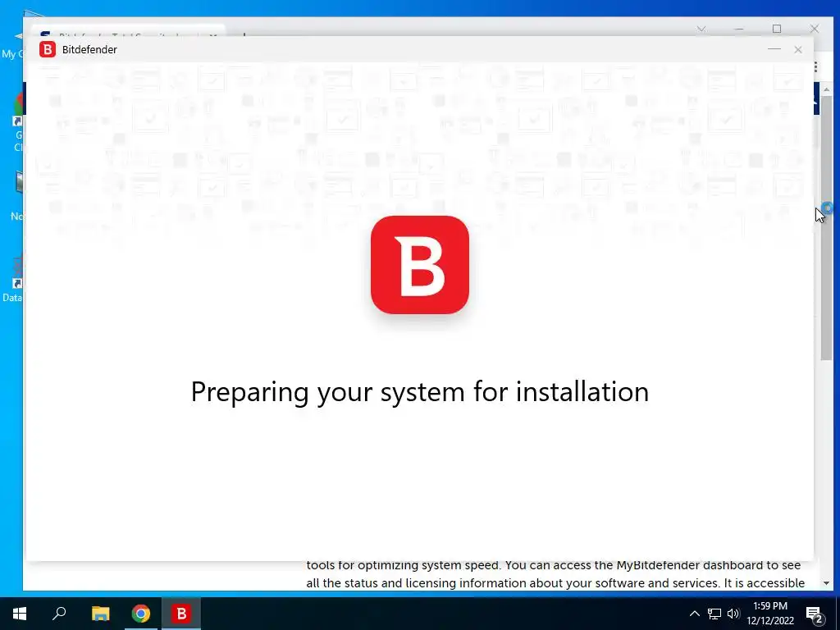Minimize the Bitdefender installer window
Image resolution: width=840 pixels, height=630 pixels.
[774, 49]
